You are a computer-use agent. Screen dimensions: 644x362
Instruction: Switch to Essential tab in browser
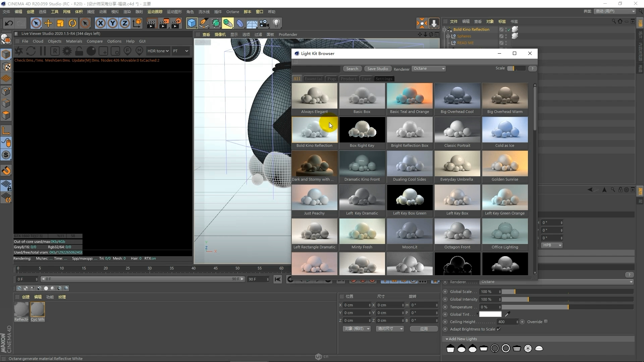click(x=313, y=79)
